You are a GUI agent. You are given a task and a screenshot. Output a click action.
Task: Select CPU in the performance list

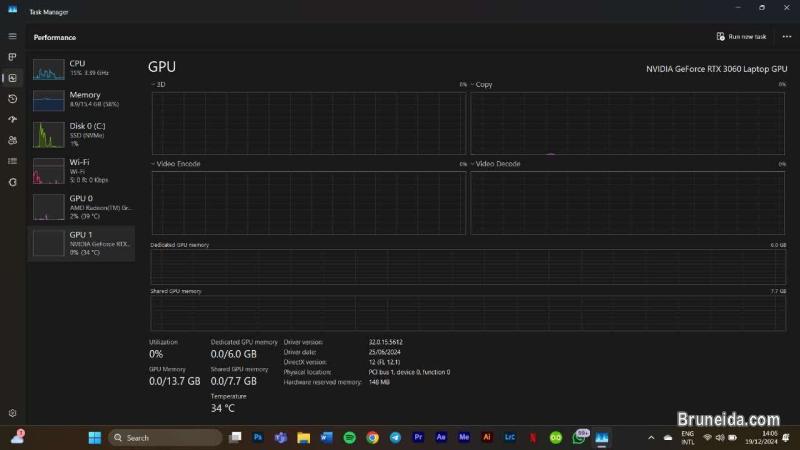[x=81, y=68]
